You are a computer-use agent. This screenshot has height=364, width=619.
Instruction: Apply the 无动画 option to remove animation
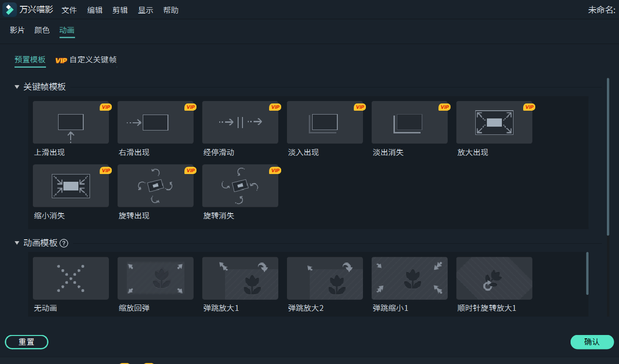point(71,278)
